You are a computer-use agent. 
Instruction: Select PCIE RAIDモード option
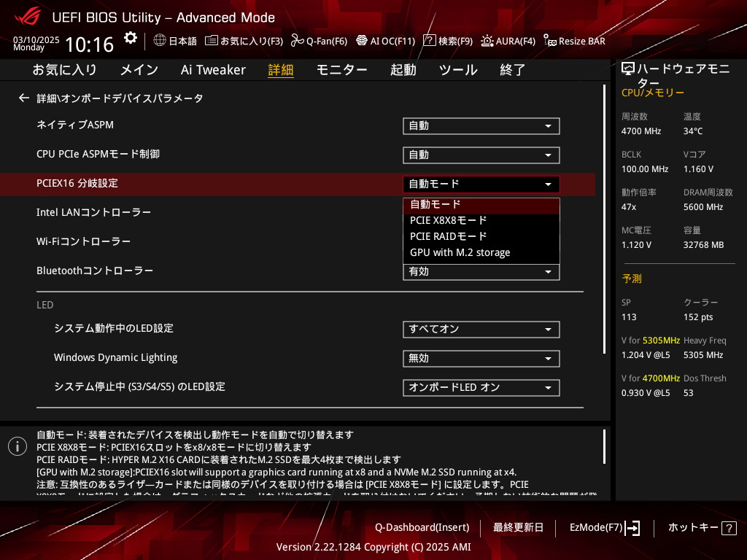click(481, 237)
